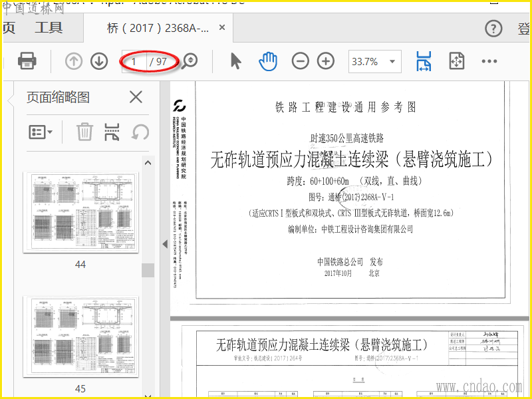Rotate pages with rotate icon
This screenshot has width=532, height=399.
pos(140,132)
